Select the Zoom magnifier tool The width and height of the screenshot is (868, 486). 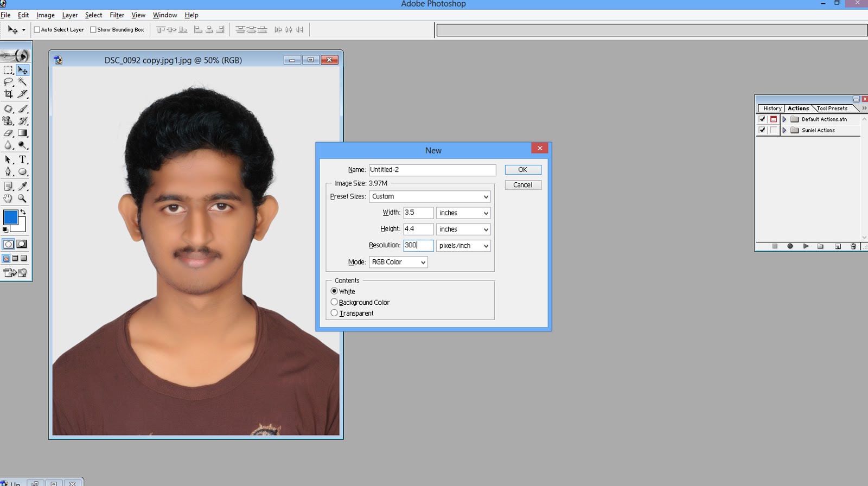[22, 199]
